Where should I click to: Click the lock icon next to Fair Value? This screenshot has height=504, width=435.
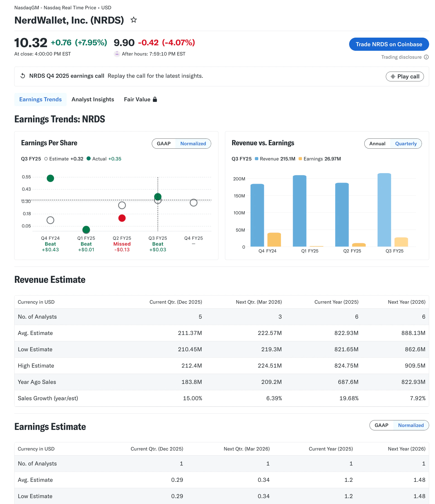click(x=155, y=99)
